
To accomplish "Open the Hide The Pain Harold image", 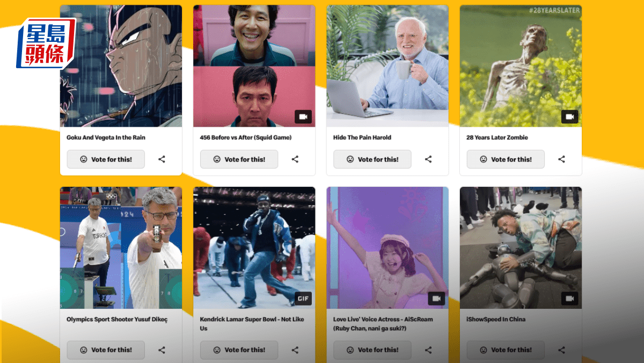I will [x=387, y=66].
